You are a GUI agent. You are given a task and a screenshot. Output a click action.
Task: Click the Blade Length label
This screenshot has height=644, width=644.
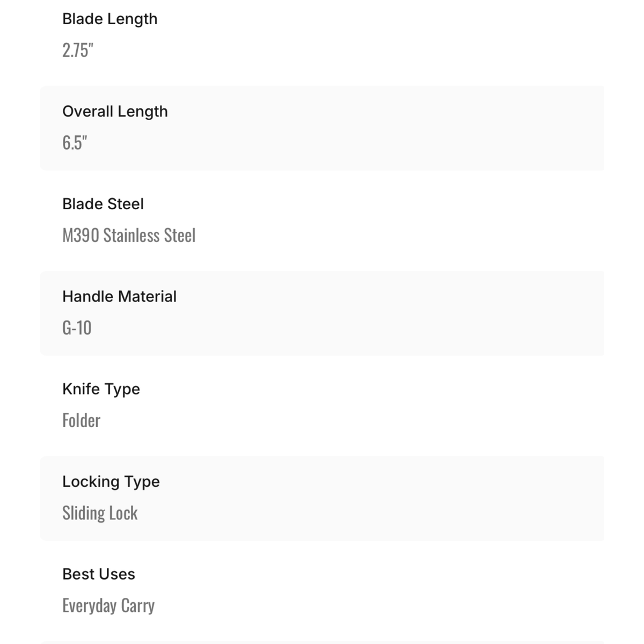coord(110,19)
